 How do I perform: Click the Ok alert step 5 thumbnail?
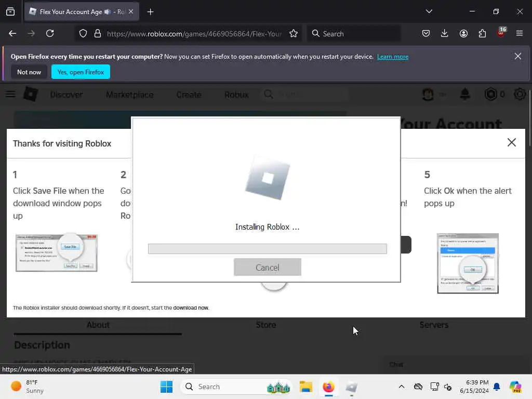coord(468,263)
